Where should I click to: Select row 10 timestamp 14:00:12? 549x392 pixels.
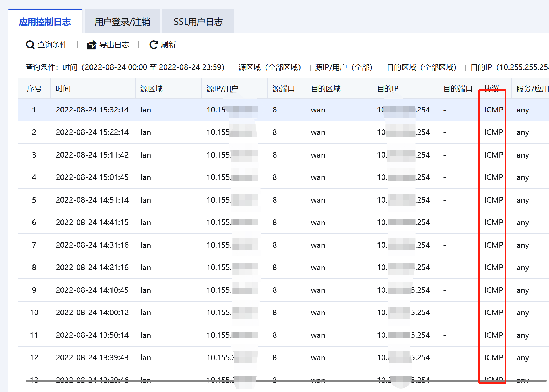(92, 313)
